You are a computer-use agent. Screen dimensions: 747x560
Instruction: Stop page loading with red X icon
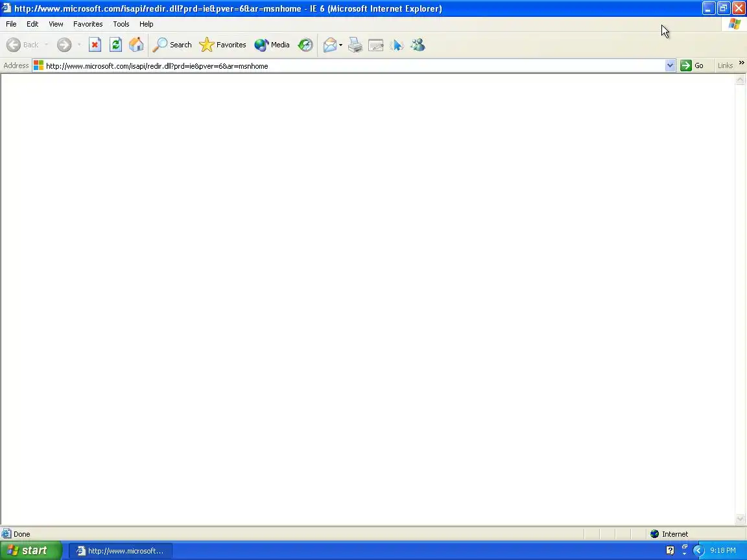pos(95,45)
